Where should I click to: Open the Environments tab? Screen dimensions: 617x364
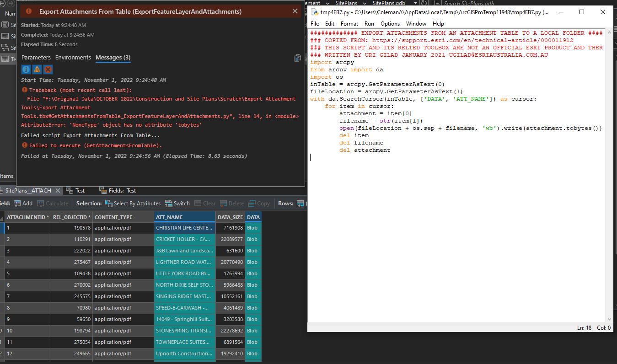point(73,58)
